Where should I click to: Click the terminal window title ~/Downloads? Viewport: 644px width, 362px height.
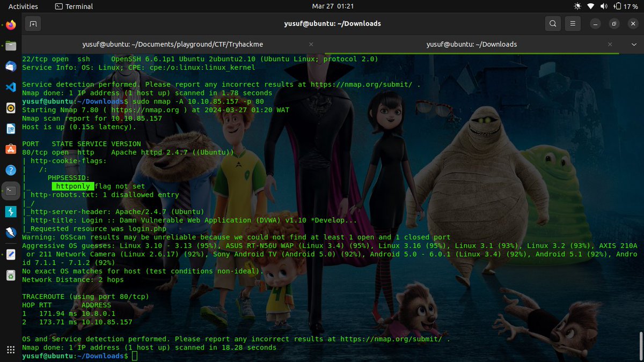tap(332, 24)
